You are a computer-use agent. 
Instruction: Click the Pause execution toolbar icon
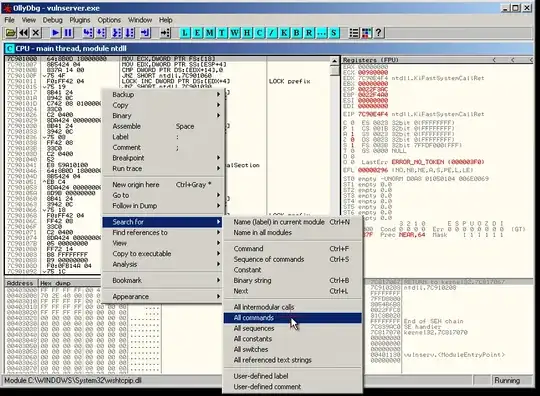[x=69, y=33]
